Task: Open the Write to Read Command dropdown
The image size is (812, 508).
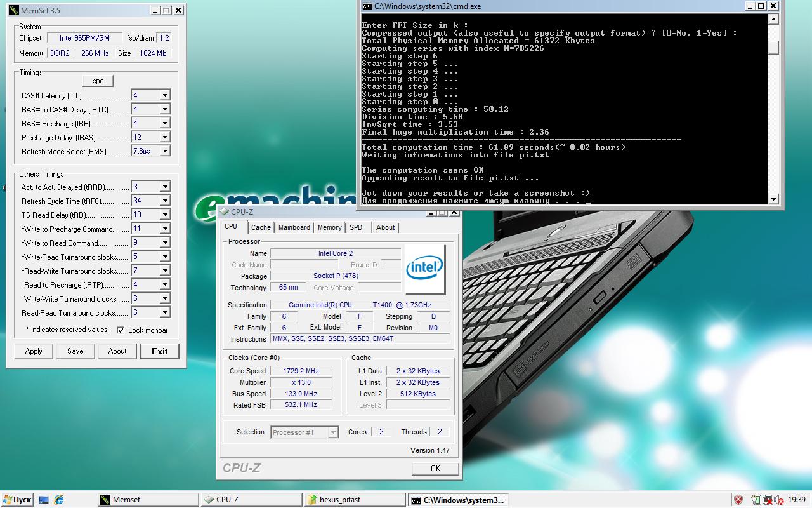Action: point(165,243)
